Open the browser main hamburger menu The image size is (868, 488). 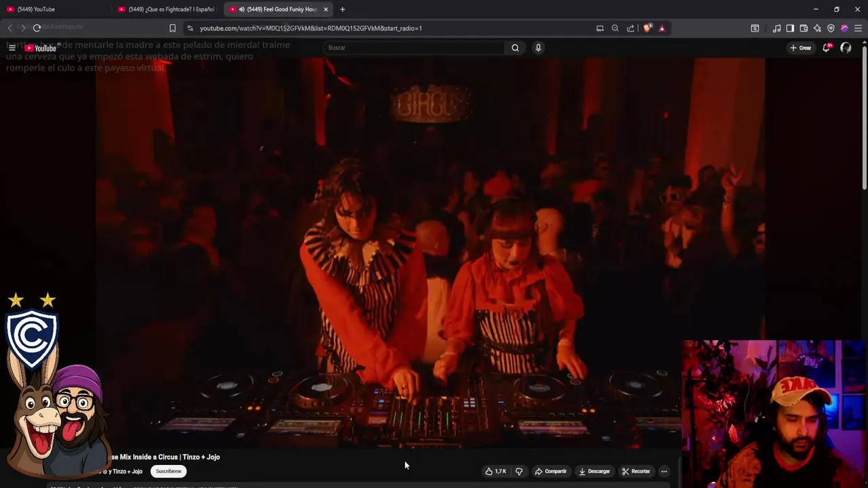(858, 28)
